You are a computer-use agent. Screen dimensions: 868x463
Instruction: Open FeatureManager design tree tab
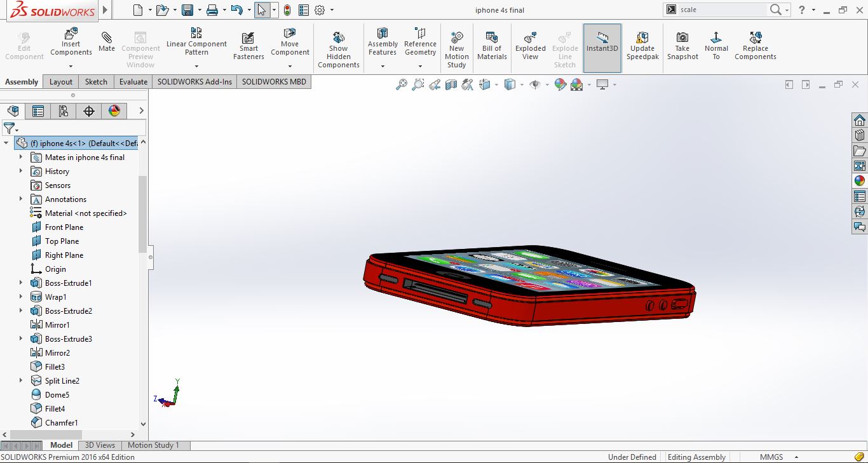13,111
